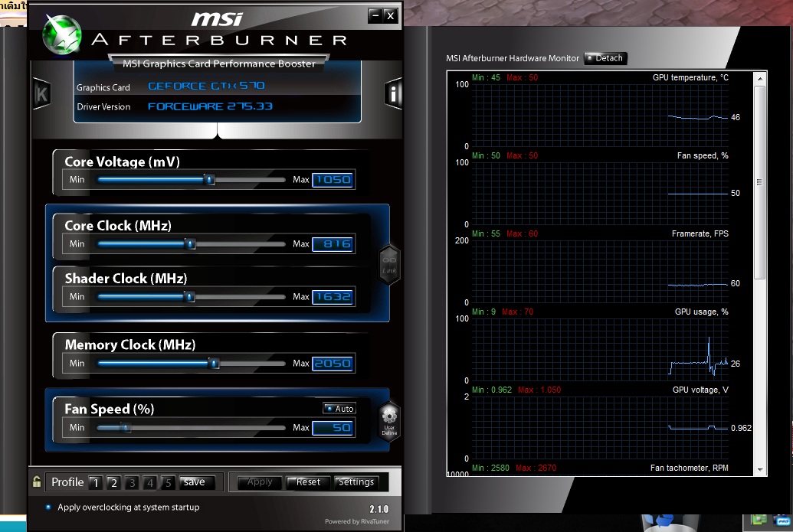Select profile slot 3
The image size is (793, 532).
(x=132, y=482)
